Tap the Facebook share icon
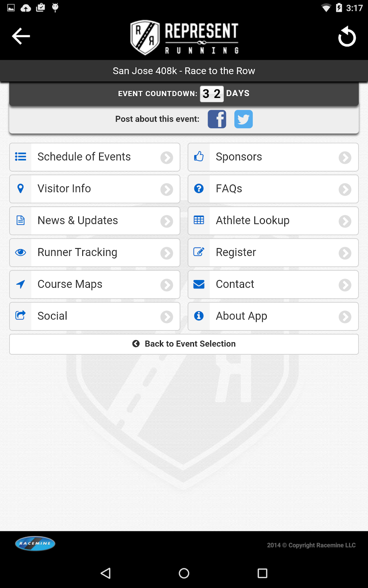 point(217,119)
